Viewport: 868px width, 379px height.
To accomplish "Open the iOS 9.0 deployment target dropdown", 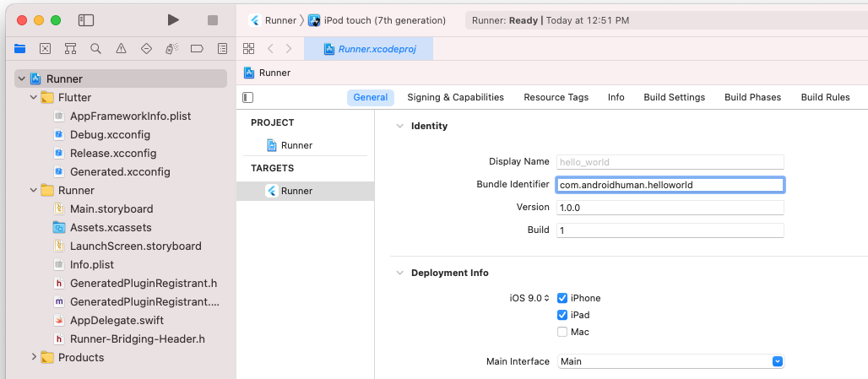I will [529, 298].
